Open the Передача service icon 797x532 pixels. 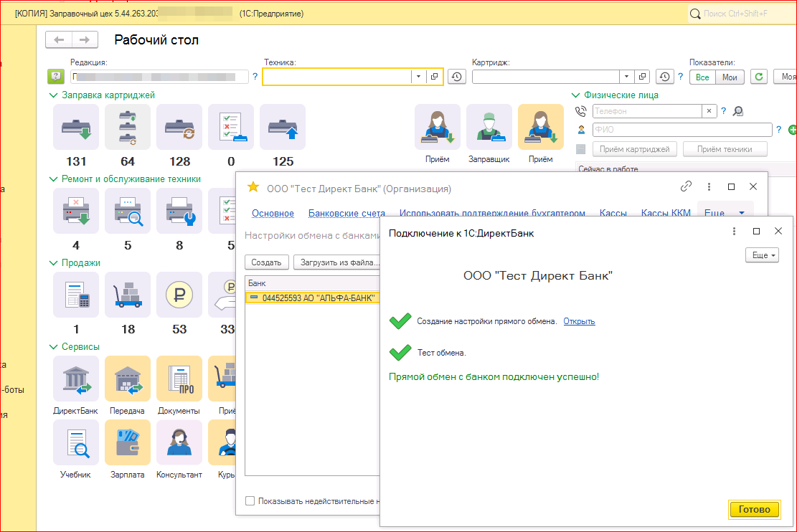pos(128,379)
